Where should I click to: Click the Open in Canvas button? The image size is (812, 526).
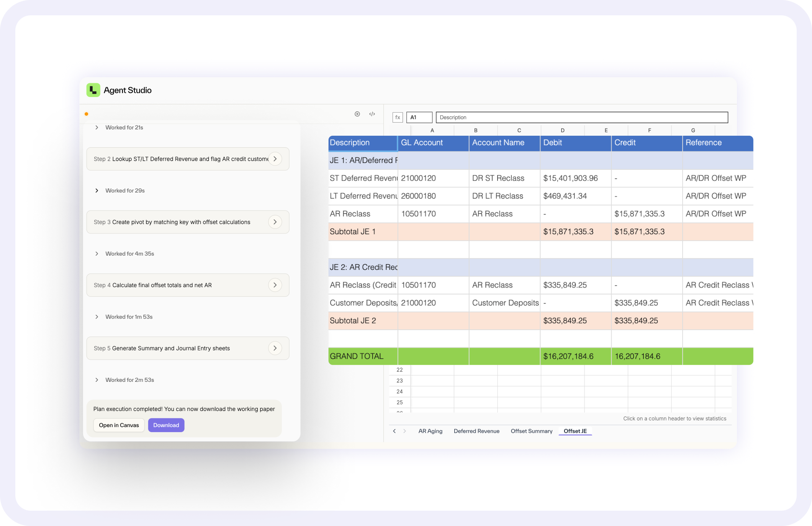pyautogui.click(x=119, y=425)
